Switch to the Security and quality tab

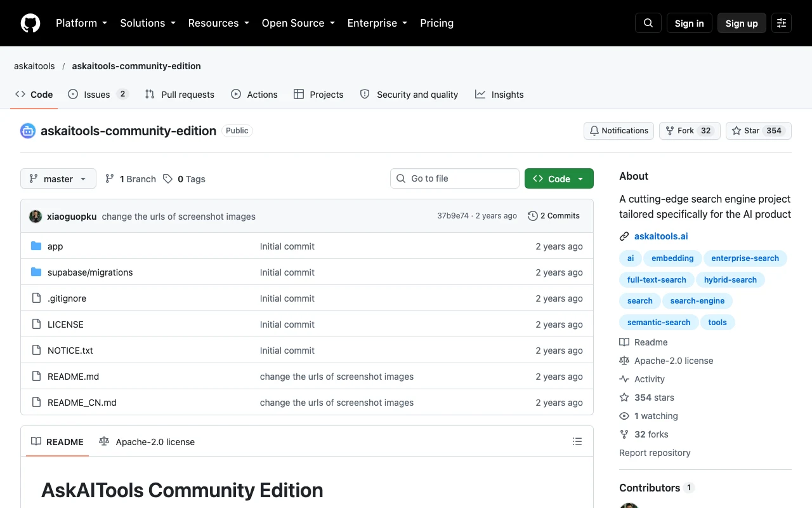[409, 95]
